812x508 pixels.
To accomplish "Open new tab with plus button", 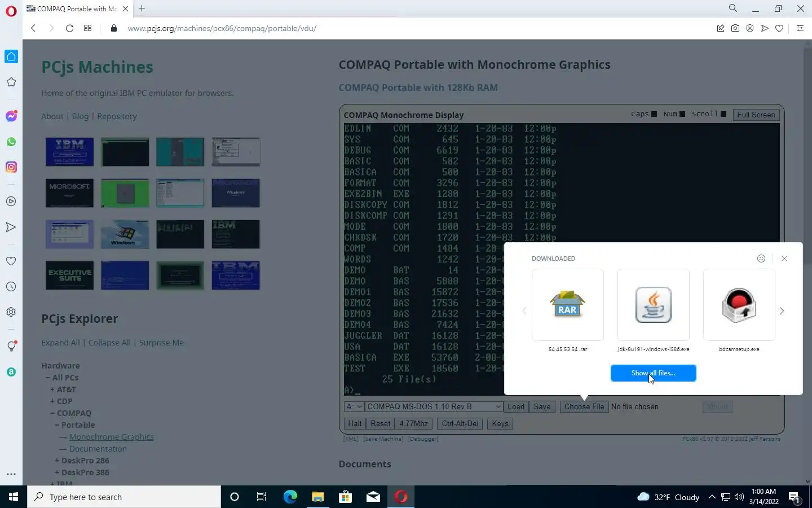I will [142, 8].
